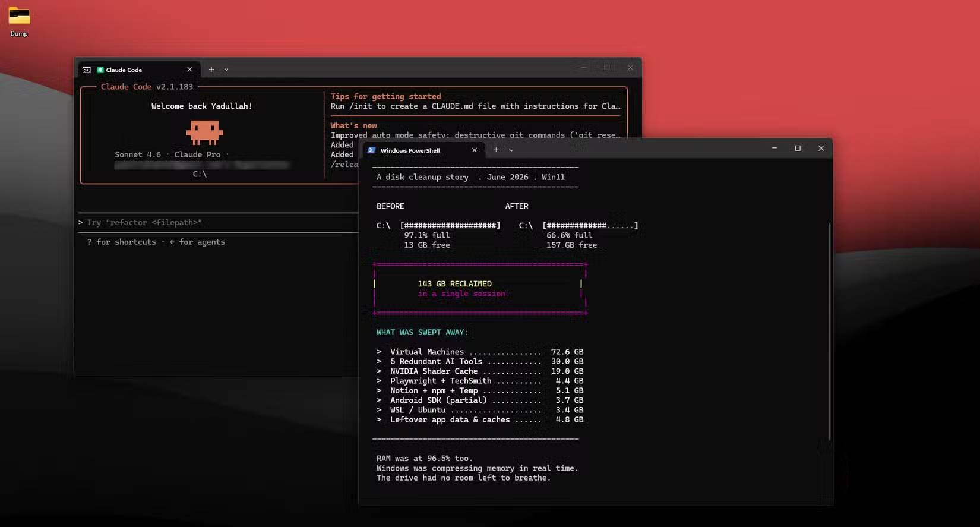This screenshot has height=527, width=980.
Task: Maximize the Windows PowerShell window
Action: 798,148
